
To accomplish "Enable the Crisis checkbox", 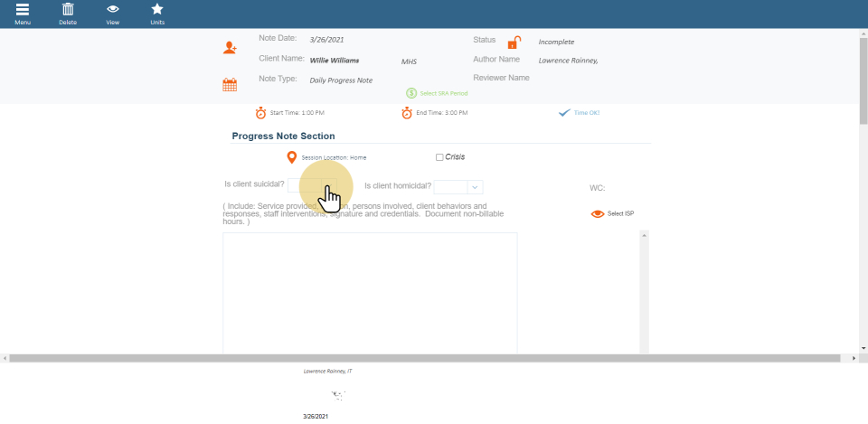I will click(439, 157).
